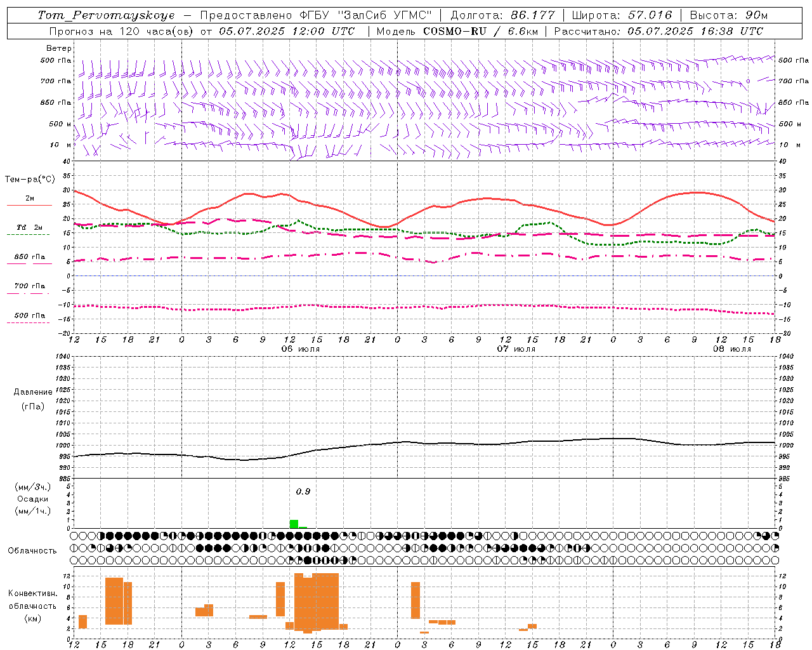Click the Осадки panel title
This screenshot has height=650, width=812.
tap(33, 499)
